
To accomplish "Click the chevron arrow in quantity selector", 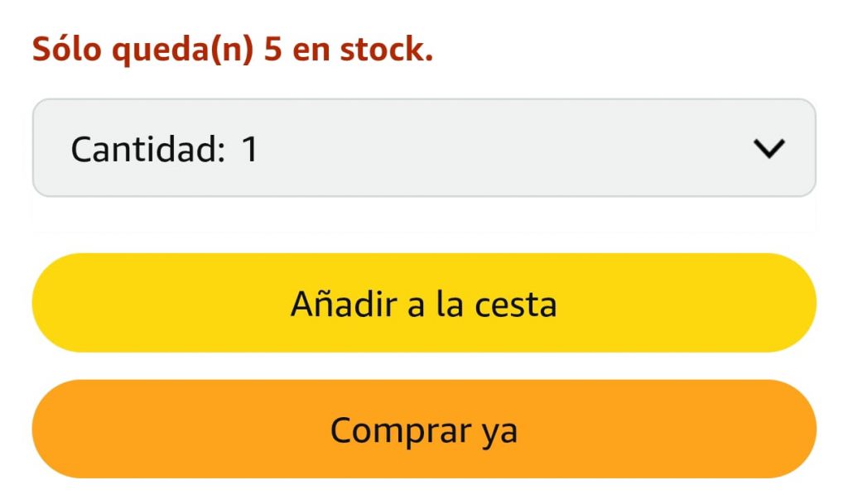I will click(x=769, y=149).
